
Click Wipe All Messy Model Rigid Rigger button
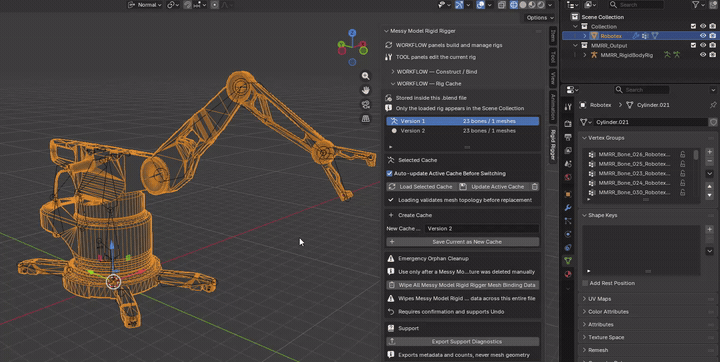pos(463,285)
